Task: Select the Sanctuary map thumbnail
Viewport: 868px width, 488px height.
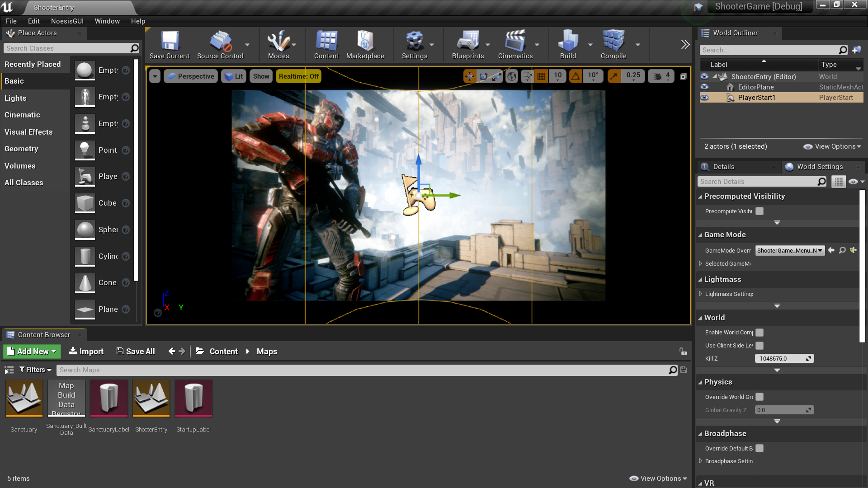Action: coord(24,398)
